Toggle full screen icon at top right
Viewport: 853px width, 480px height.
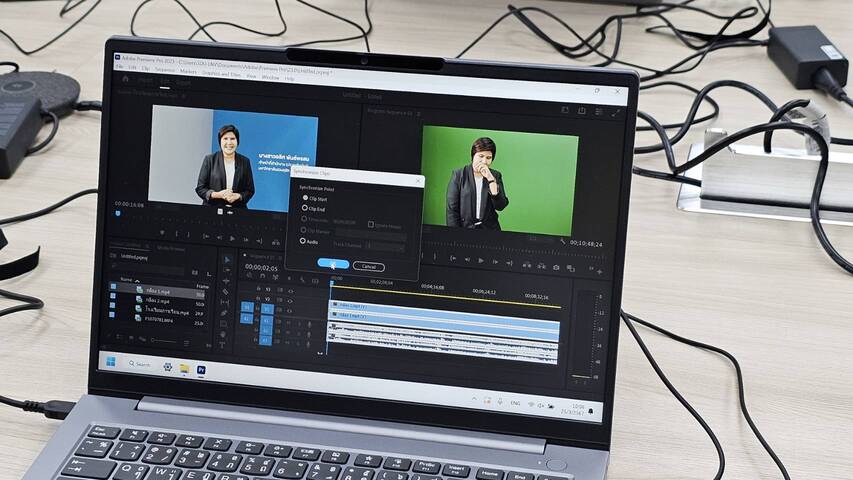pyautogui.click(x=616, y=113)
